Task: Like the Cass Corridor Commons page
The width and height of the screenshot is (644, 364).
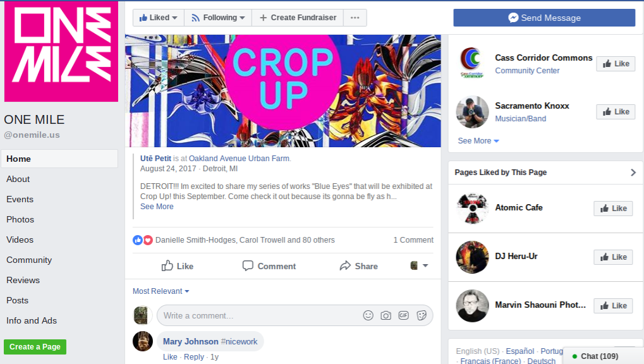Action: pos(616,64)
